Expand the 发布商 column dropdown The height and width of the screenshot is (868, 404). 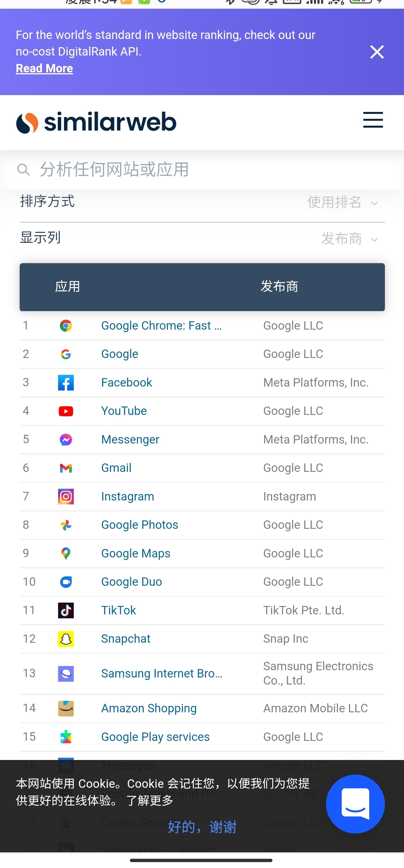pos(349,239)
